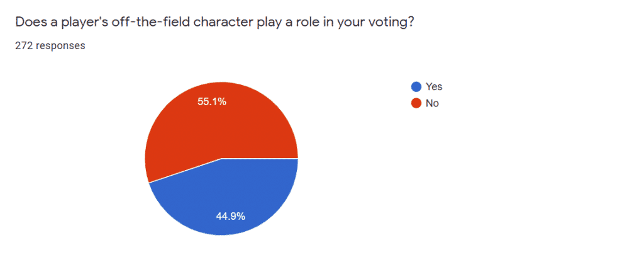Click the blue Yes legend dot

[x=416, y=87]
